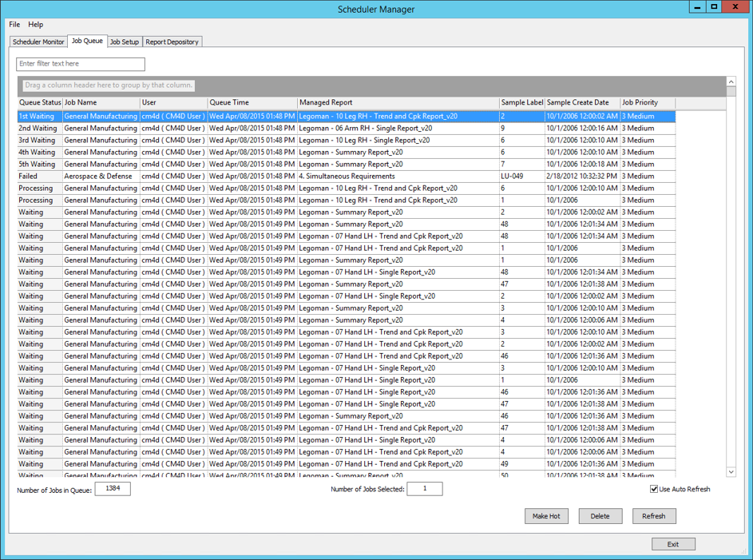Sort by the Sample Create Date column
Viewport: 753px width, 560px height.
(577, 102)
